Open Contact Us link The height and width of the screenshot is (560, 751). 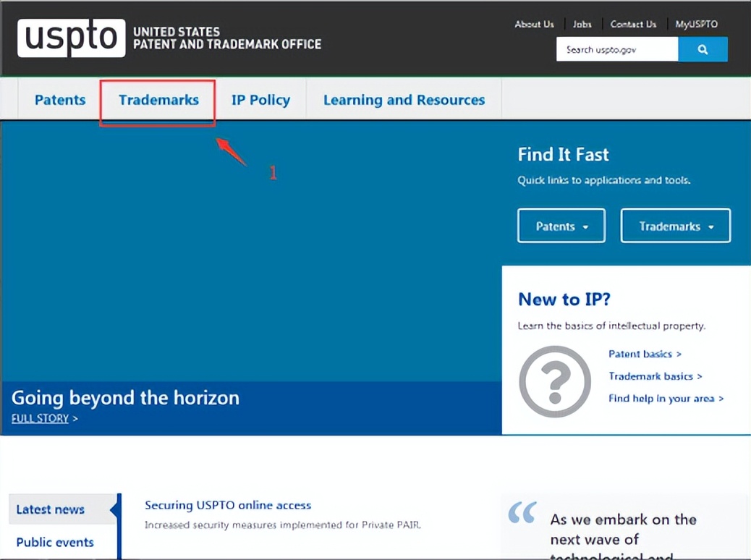click(633, 24)
